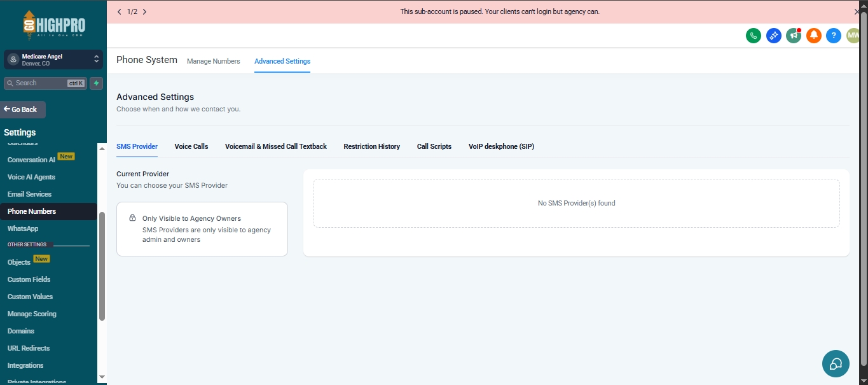
Task: Click the 'No SMS Provider(s) found' text
Action: tap(576, 203)
